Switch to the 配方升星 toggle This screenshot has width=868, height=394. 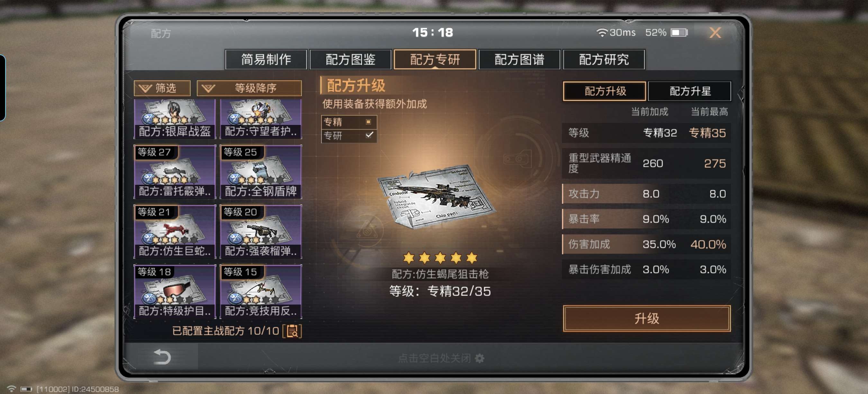[x=689, y=91]
